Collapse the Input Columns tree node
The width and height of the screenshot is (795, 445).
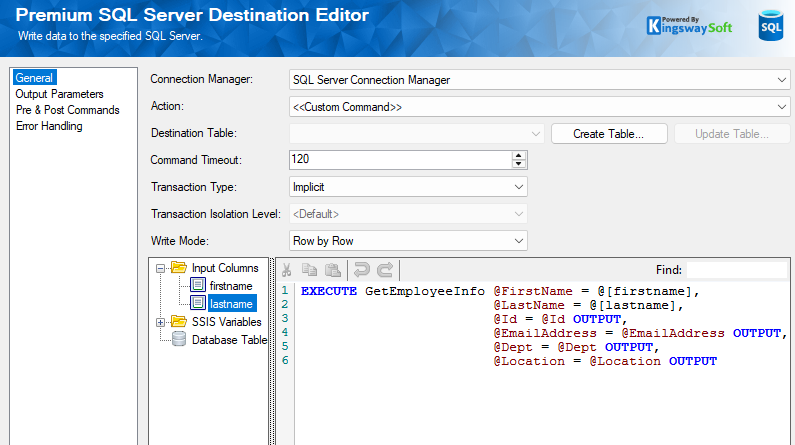coord(161,268)
